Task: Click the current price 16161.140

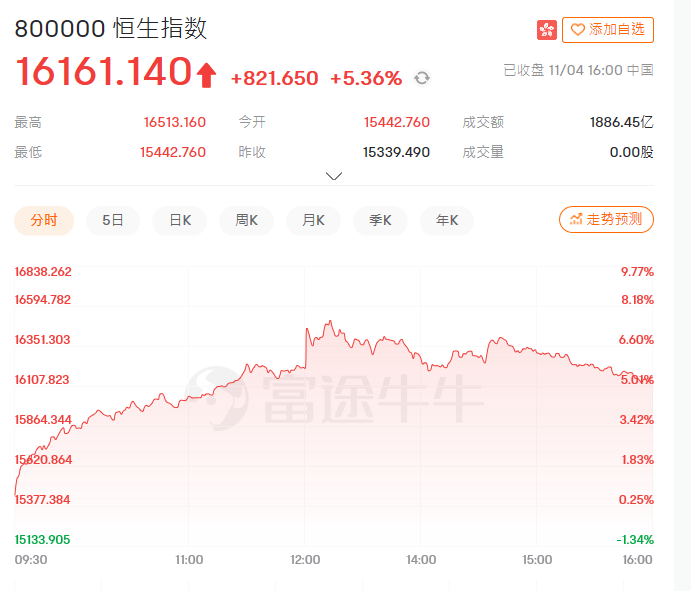Action: (103, 73)
